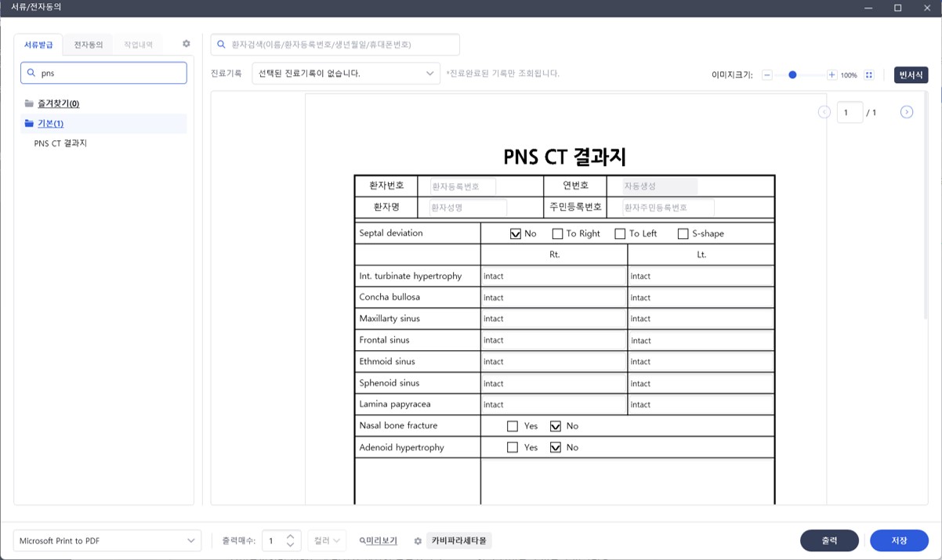
Task: Click the zoom in plus icon
Action: coord(832,74)
